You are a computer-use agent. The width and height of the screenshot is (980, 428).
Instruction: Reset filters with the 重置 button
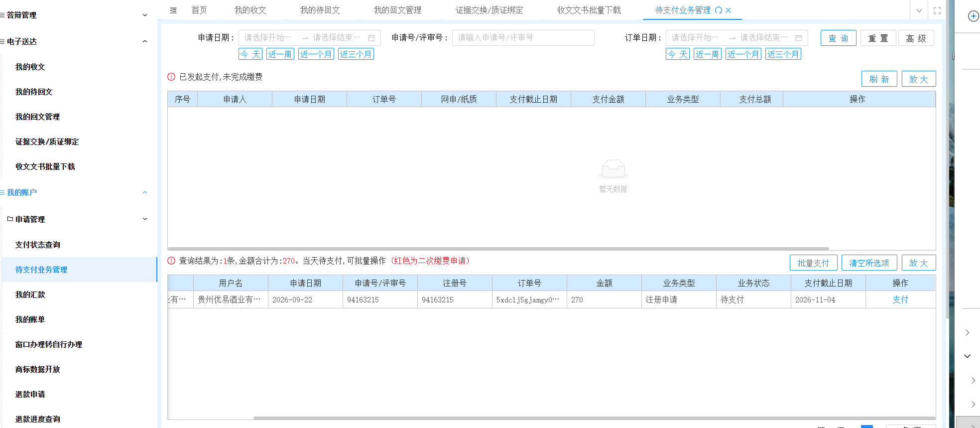(878, 38)
